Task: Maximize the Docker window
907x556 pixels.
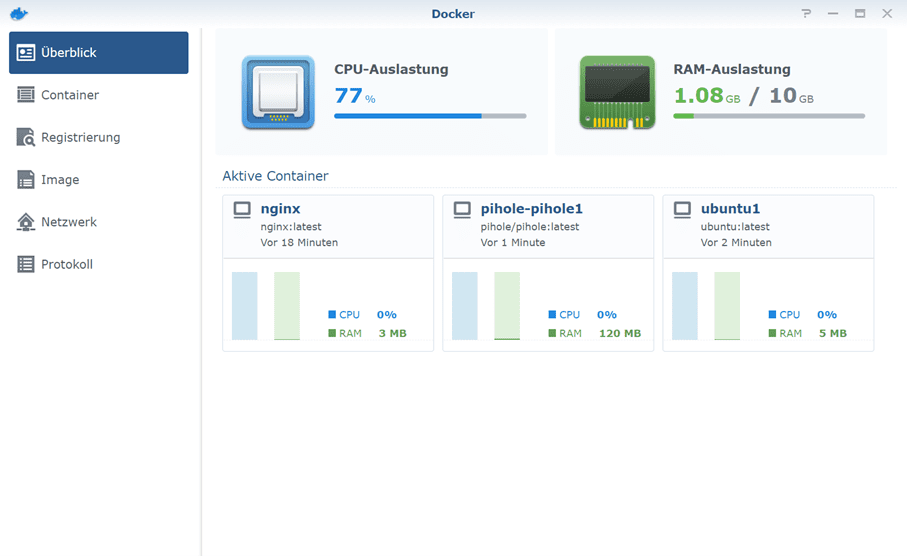Action: (x=860, y=13)
